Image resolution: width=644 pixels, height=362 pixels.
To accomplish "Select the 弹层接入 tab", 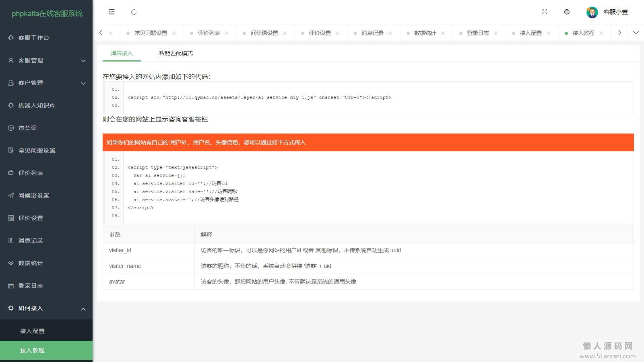I will point(122,53).
